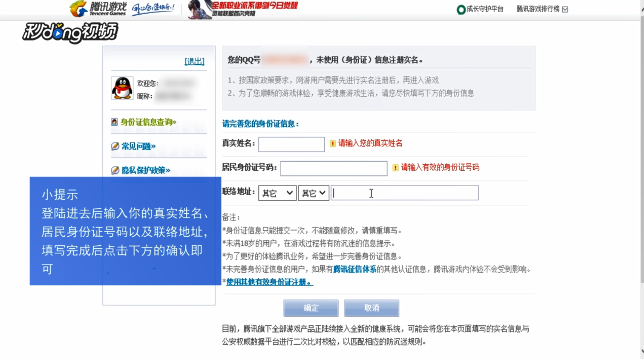Click warning icon beside 请输入有效的身份证号码
Screen dimensions: 644x359
[395, 168]
